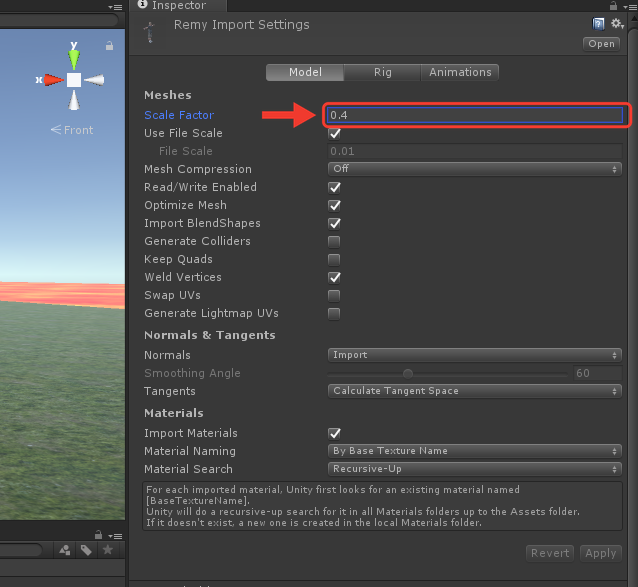The width and height of the screenshot is (638, 587).
Task: Toggle the Read/Write Enabled checkbox
Action: click(x=334, y=188)
